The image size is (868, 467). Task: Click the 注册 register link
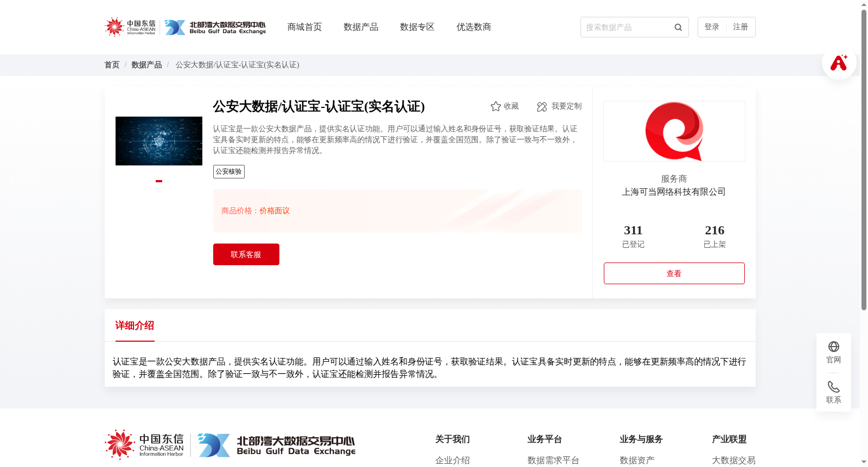pyautogui.click(x=741, y=27)
